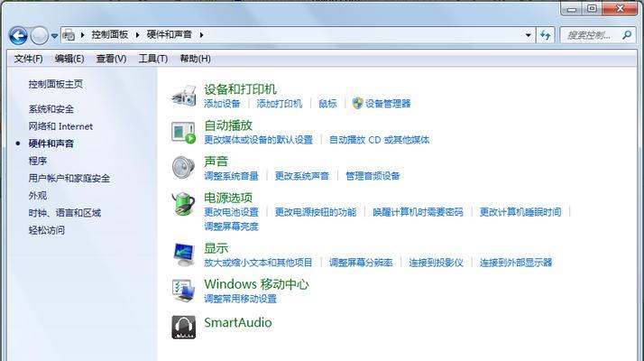The width and height of the screenshot is (644, 361).
Task: Open the 设备和打印机 heading
Action: coord(240,88)
